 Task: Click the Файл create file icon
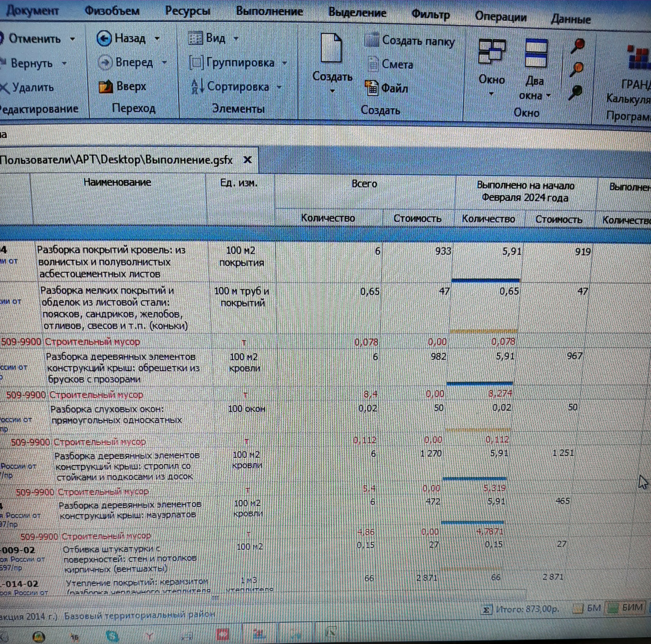tap(371, 88)
